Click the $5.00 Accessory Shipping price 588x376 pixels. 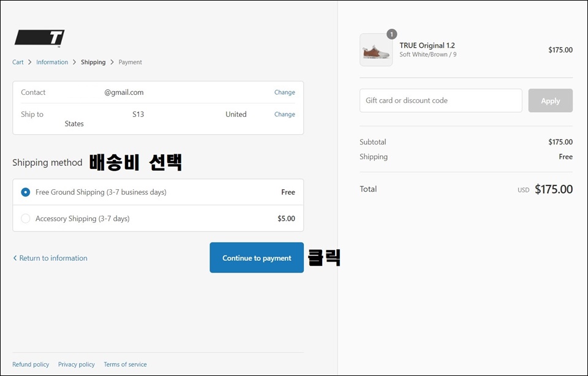pyautogui.click(x=286, y=219)
